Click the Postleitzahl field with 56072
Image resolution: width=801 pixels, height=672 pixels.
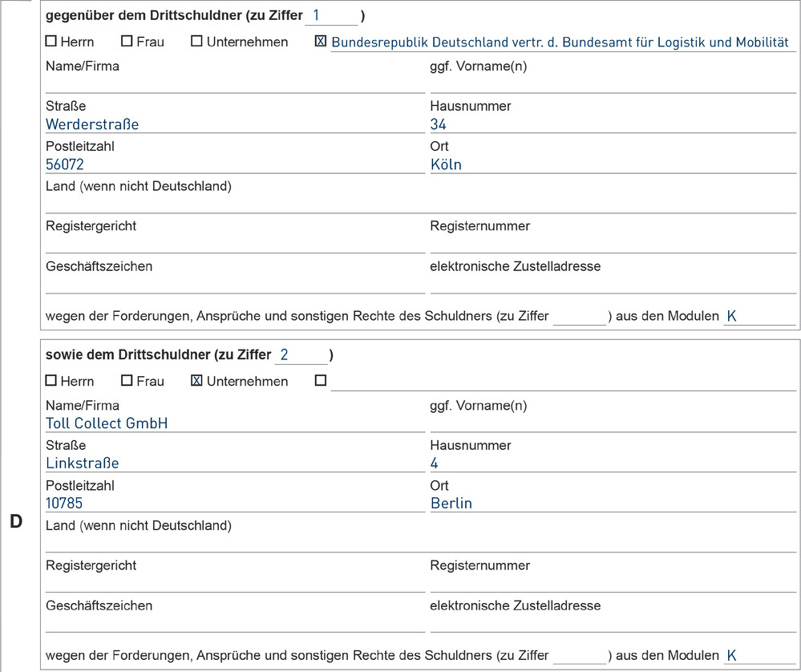coord(234,164)
